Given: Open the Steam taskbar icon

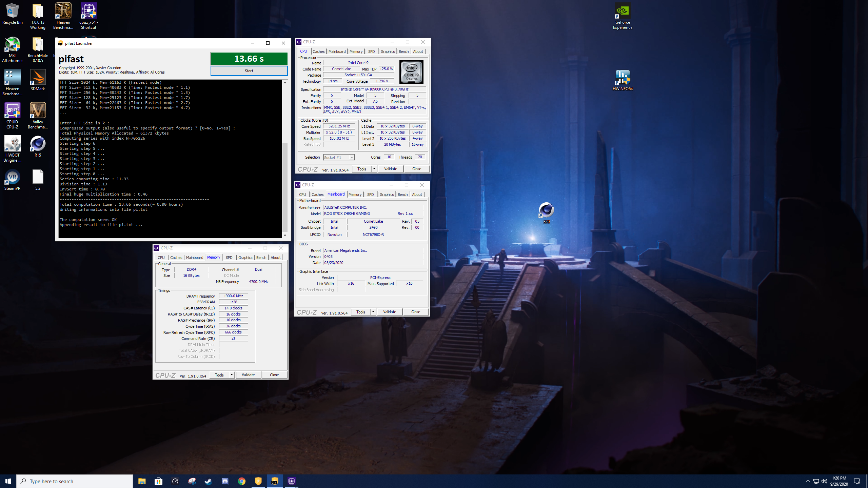Looking at the screenshot, I should click(208, 481).
